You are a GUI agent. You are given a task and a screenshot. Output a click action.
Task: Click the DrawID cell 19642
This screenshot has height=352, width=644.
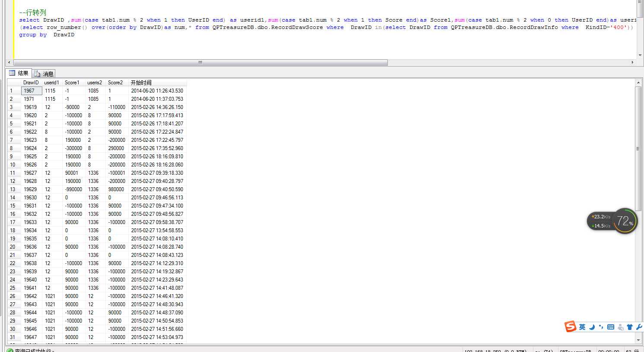[x=32, y=296]
